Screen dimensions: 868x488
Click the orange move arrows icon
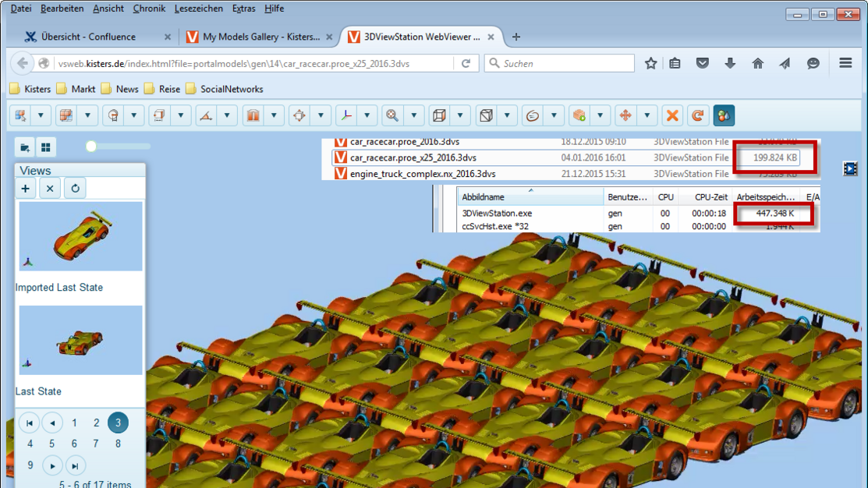625,115
